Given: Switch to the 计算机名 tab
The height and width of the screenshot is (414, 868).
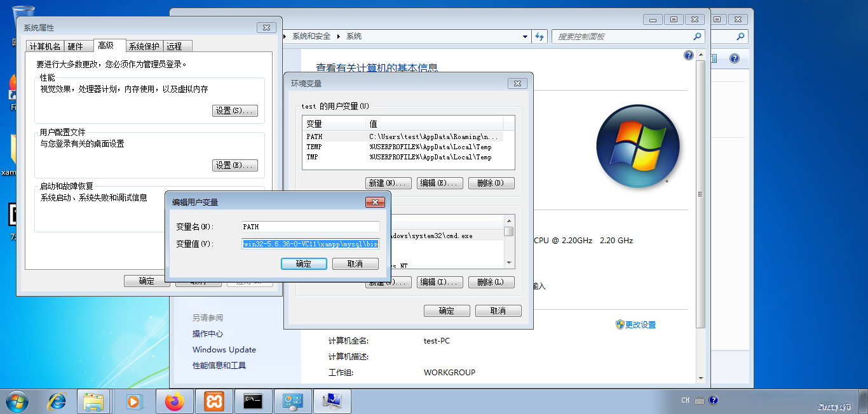Looking at the screenshot, I should [45, 46].
